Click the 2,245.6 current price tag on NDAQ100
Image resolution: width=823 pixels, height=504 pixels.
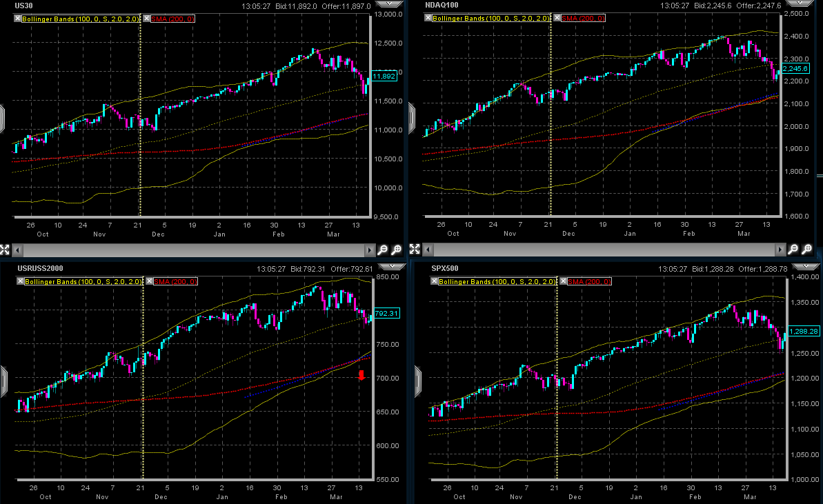[795, 69]
